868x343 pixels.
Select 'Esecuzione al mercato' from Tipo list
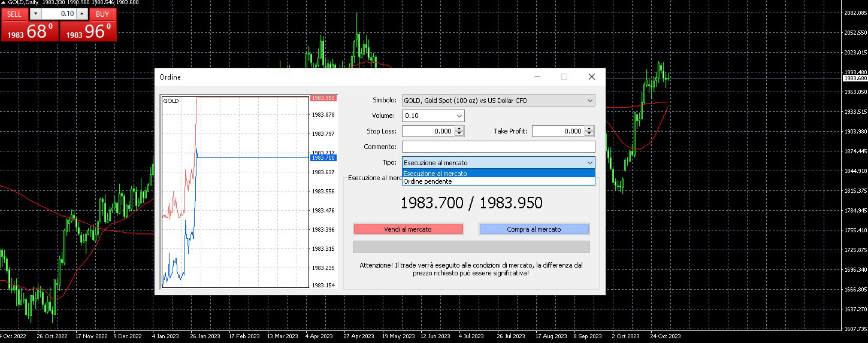tap(498, 174)
